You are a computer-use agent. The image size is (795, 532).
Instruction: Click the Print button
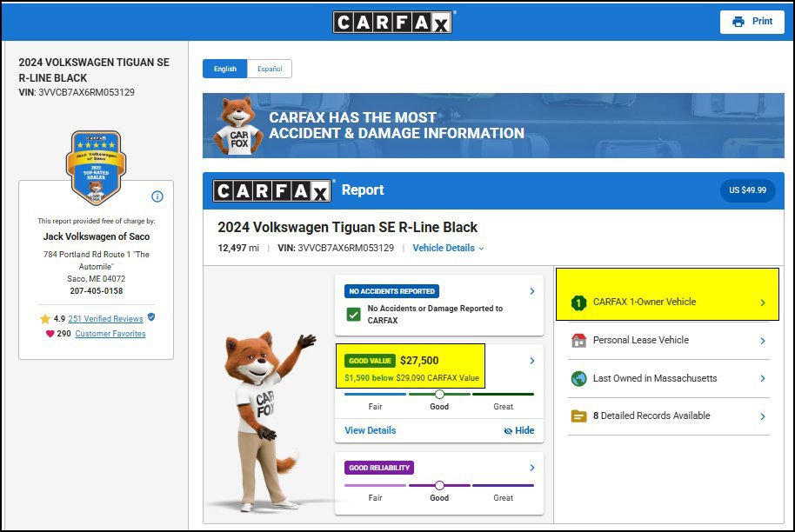pos(752,22)
